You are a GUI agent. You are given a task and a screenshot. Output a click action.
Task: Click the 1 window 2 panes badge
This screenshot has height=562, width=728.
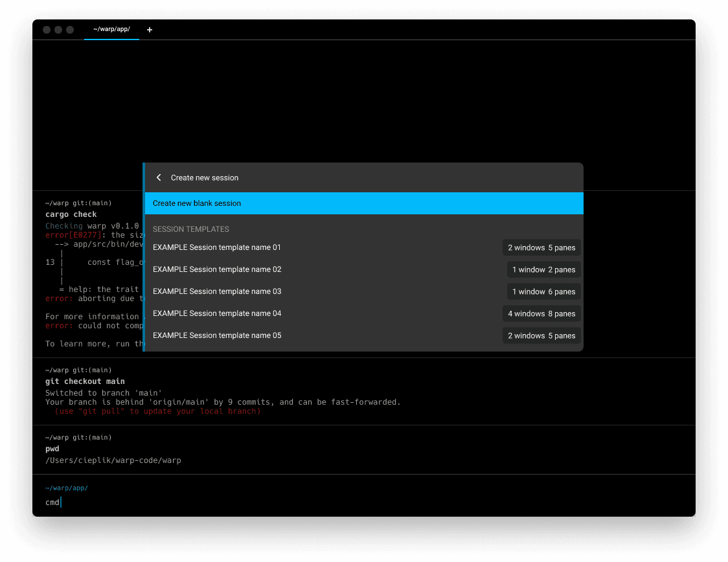point(543,269)
